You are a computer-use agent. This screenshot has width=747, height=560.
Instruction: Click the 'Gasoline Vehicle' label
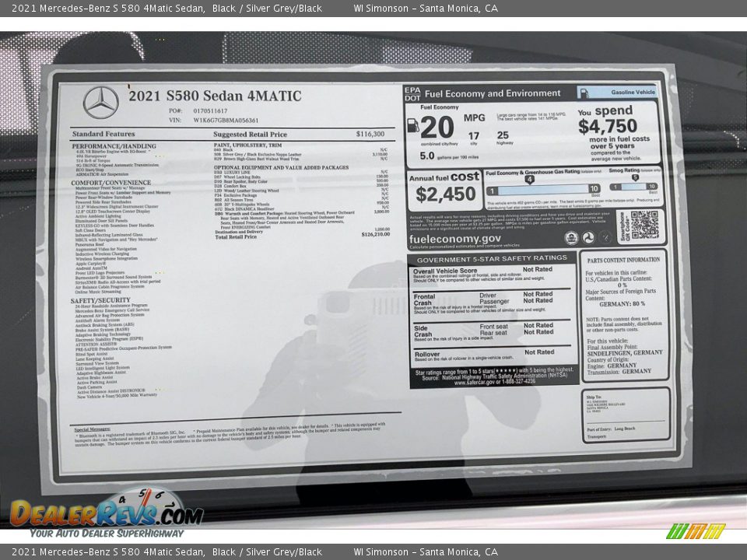point(633,93)
